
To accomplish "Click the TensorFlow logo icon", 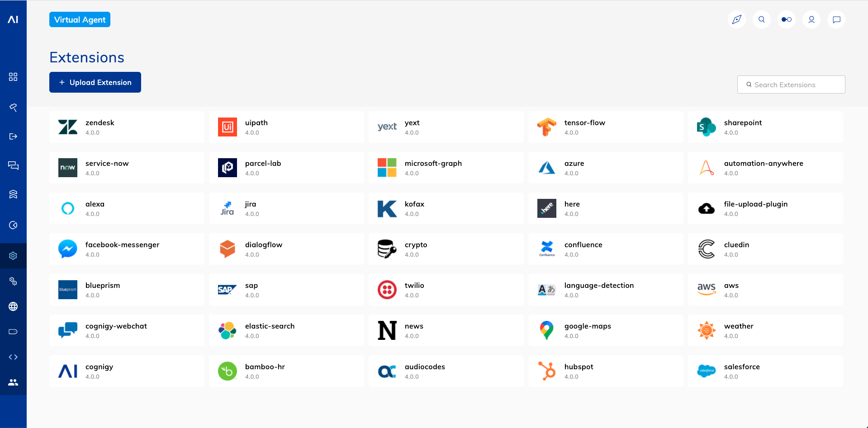I will [547, 127].
